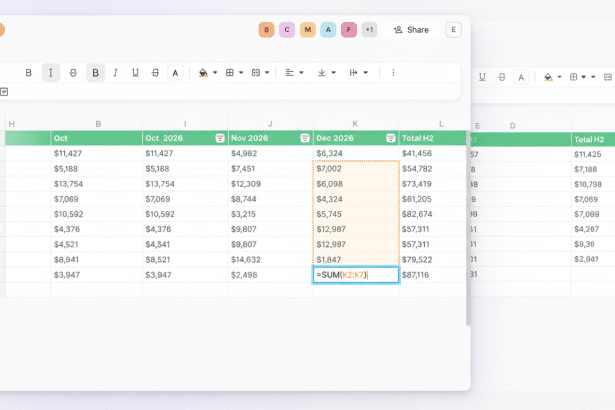Click the highlighted Bold B button in toolbar
Image resolution: width=615 pixels, height=410 pixels.
(x=95, y=73)
